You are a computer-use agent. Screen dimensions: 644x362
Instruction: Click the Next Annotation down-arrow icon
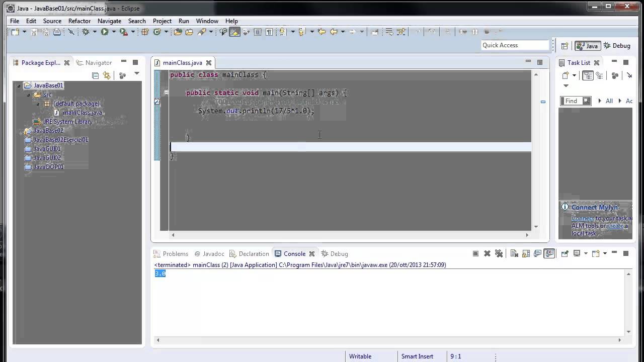click(282, 32)
